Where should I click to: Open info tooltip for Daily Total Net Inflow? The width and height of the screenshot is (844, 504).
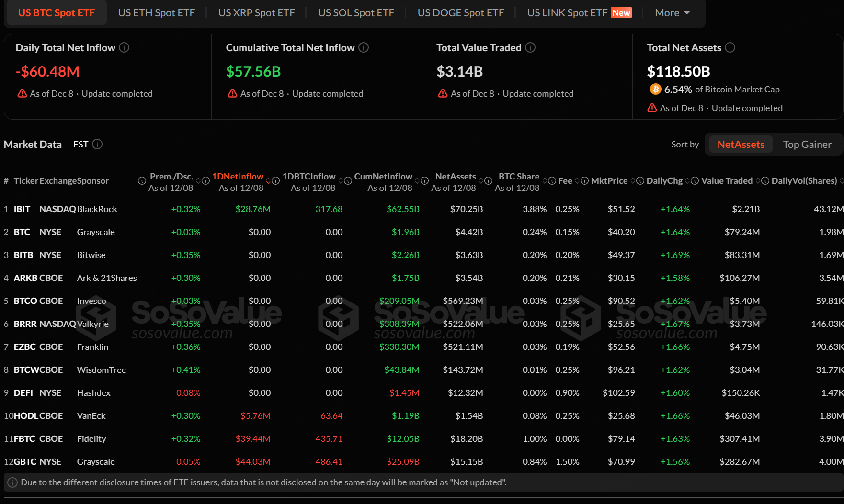tap(124, 47)
